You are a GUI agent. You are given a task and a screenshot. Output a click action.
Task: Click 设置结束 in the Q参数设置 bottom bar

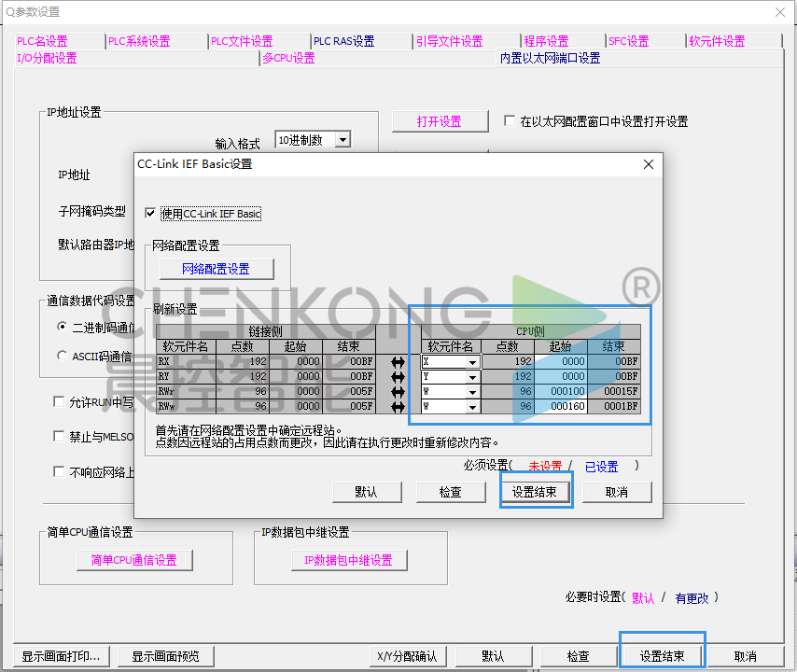point(663,656)
